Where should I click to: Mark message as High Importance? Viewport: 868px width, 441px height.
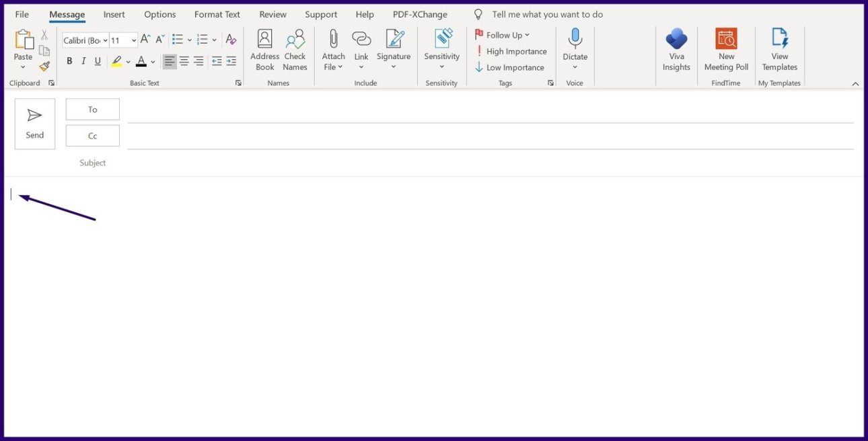510,51
